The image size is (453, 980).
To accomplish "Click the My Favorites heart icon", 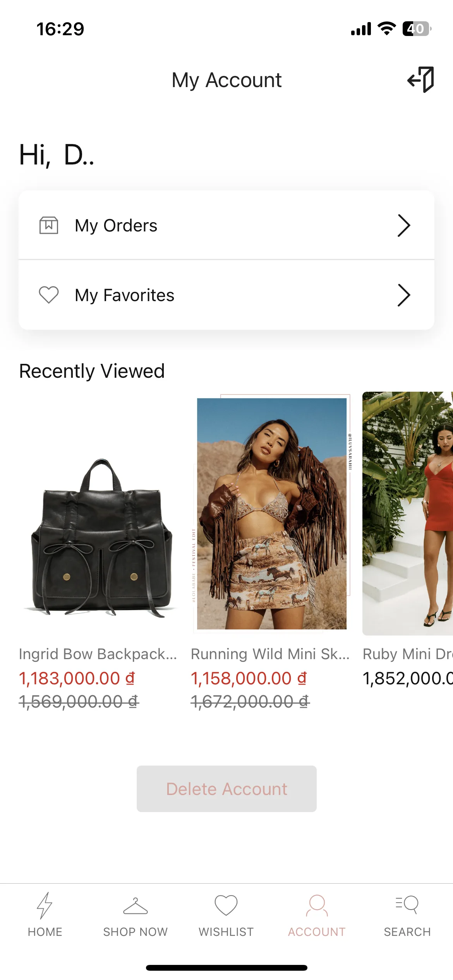I will pos(49,295).
